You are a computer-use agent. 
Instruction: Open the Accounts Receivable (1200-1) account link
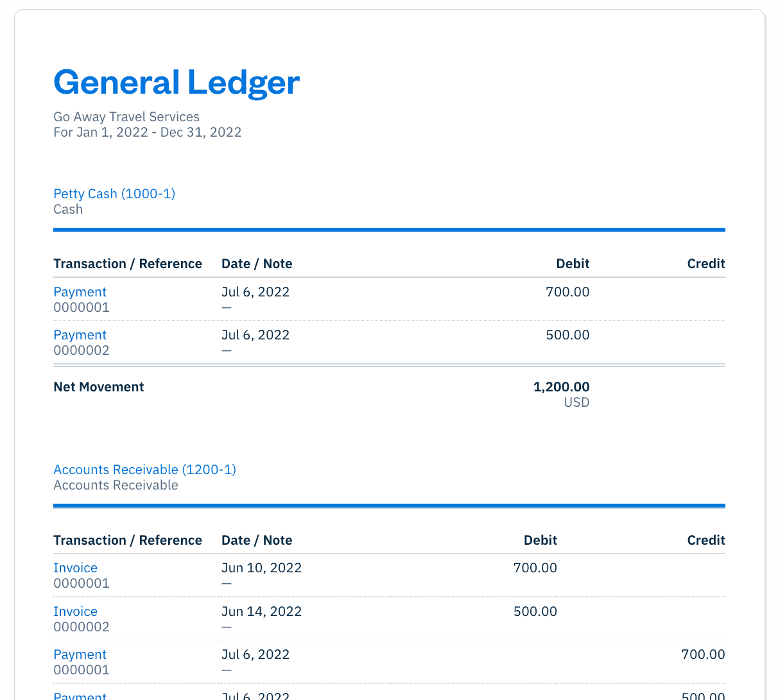(144, 470)
